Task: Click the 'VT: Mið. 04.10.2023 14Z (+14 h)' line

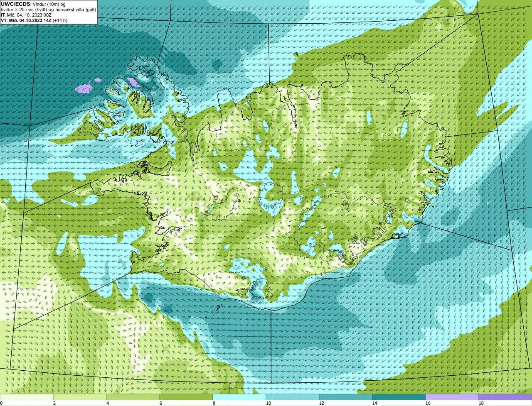Action: click(34, 20)
